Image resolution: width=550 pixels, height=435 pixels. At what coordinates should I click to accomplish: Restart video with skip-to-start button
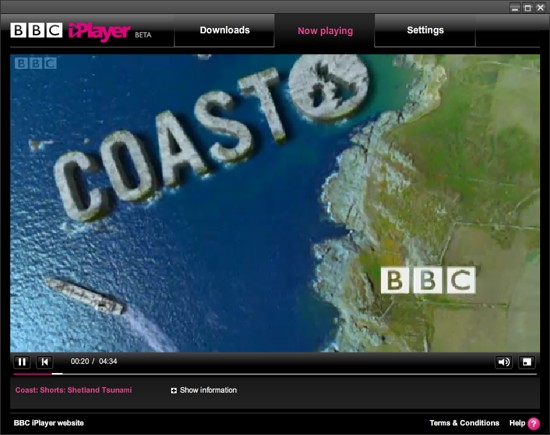[x=45, y=362]
